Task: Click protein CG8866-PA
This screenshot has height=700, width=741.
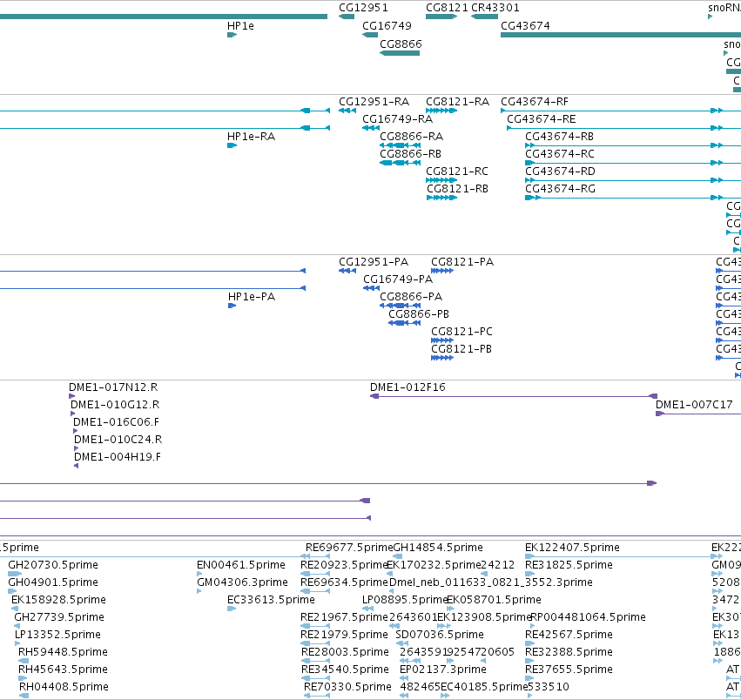Action: pos(411,297)
